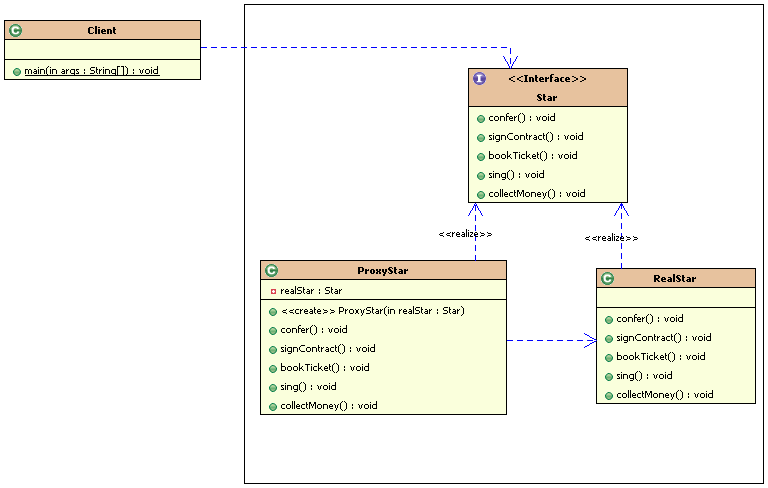
Task: Click the icon beside RealStar collectMoney()
Action: pyautogui.click(x=609, y=396)
